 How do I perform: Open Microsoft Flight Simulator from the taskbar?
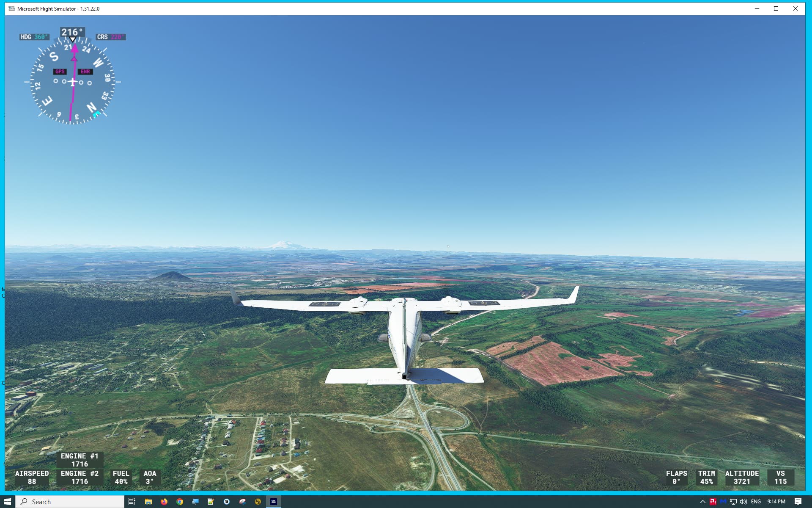pyautogui.click(x=274, y=501)
